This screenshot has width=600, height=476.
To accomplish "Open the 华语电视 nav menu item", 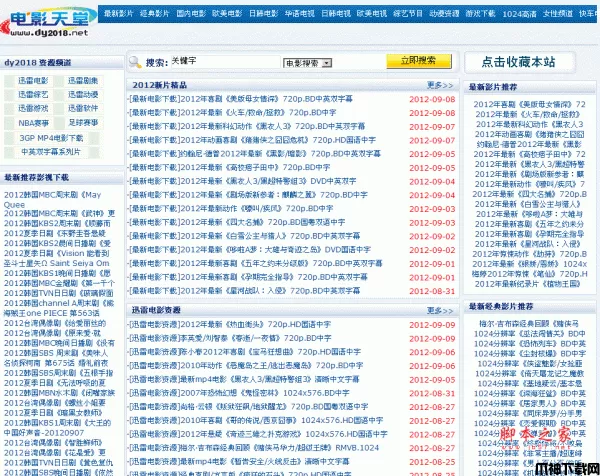I will tap(300, 13).
